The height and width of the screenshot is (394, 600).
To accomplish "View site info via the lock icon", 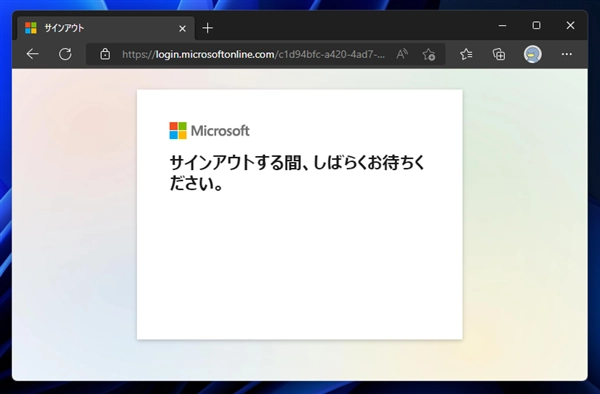I will click(x=105, y=54).
